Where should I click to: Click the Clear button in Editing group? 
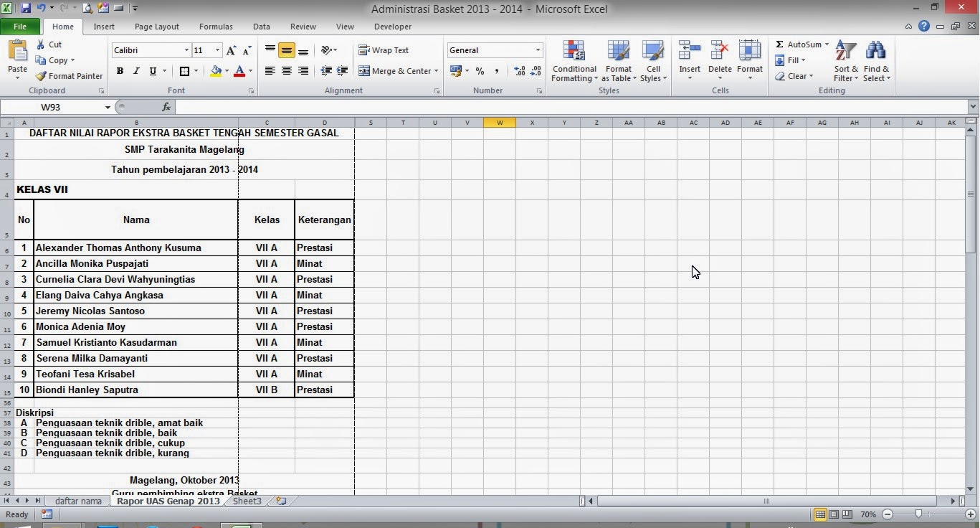[793, 76]
